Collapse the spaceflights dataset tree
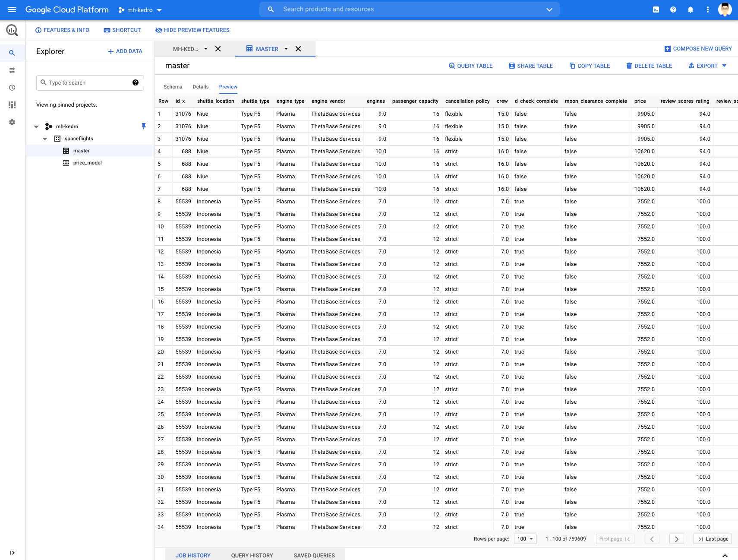 [45, 139]
